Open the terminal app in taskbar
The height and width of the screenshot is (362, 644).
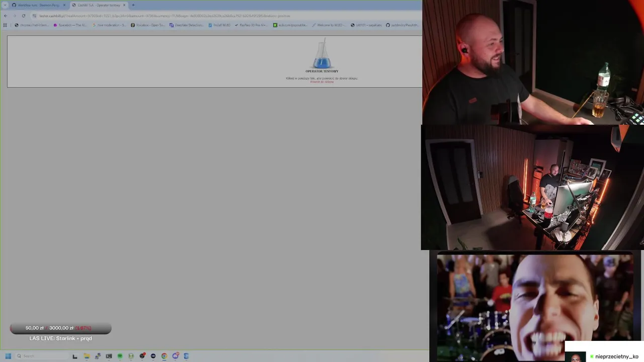coord(109,356)
